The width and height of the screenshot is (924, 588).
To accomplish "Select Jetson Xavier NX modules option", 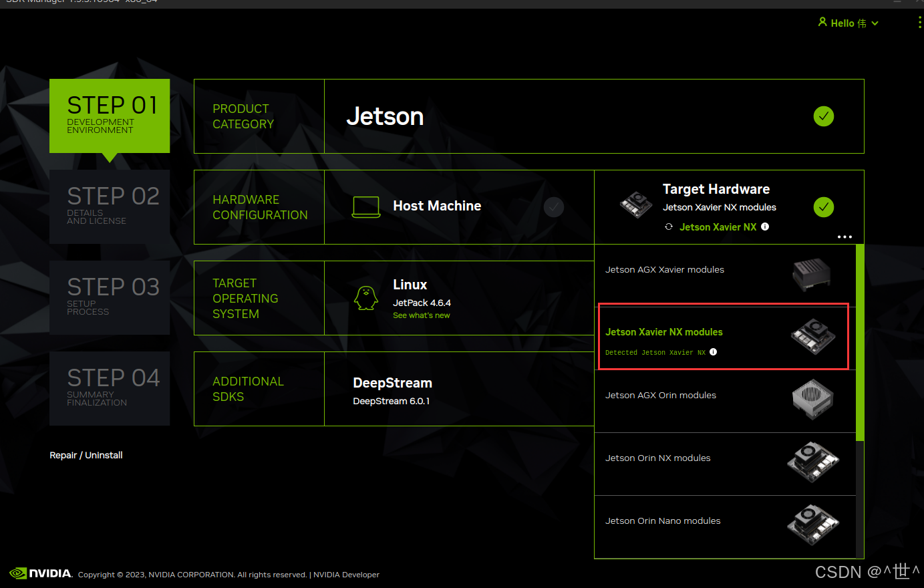I will [x=725, y=338].
